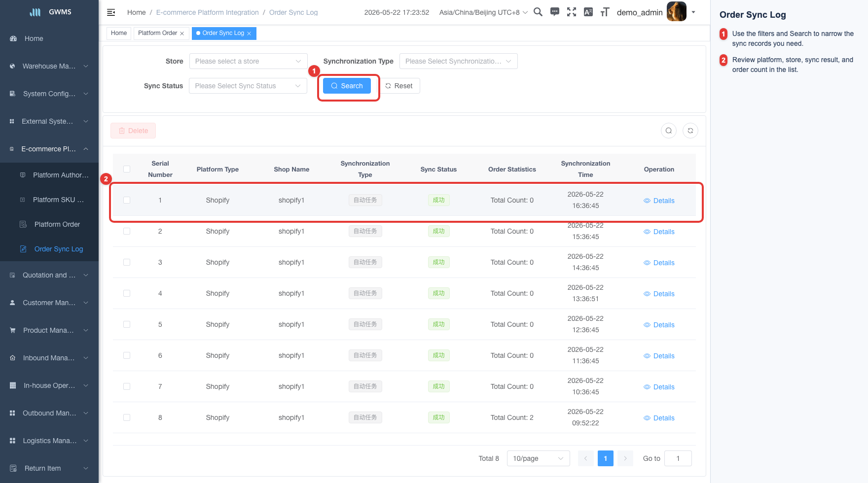The height and width of the screenshot is (483, 868).
Task: Click the Platform Authorization sidebar icon
Action: click(x=22, y=175)
